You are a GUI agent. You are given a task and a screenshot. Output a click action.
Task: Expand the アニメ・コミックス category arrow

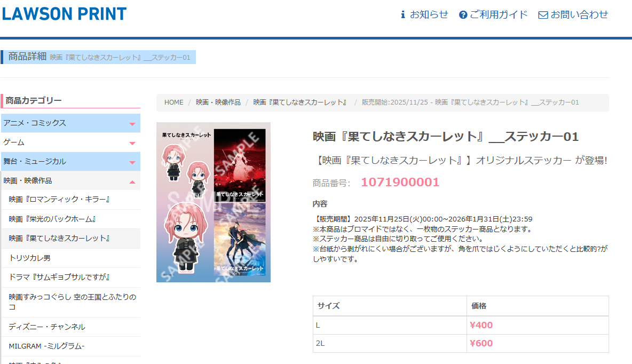[132, 124]
